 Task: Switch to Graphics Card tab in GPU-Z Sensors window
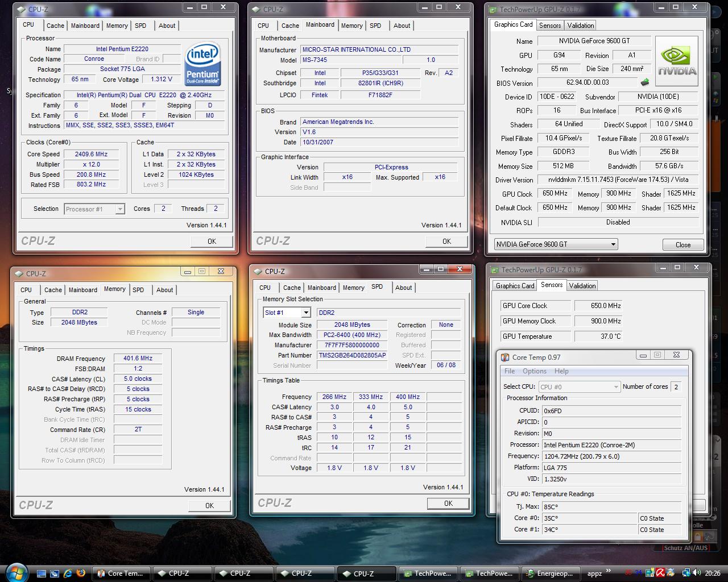[x=515, y=286]
